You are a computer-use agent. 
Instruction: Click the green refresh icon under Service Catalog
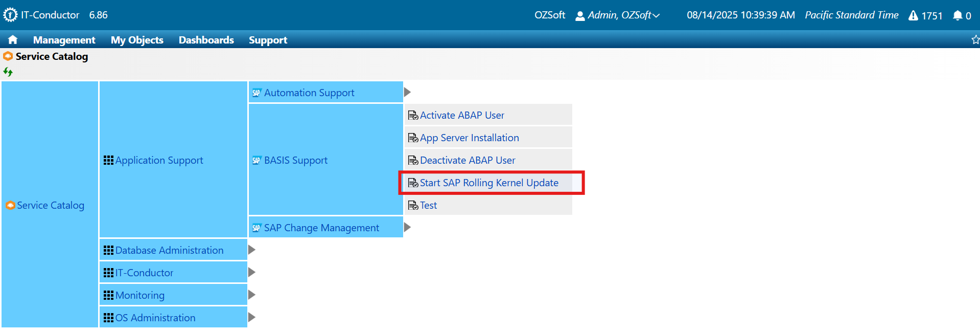tap(8, 72)
